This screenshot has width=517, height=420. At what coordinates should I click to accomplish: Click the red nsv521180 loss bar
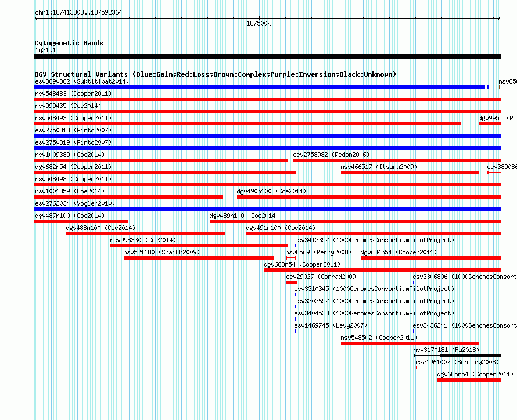(x=199, y=258)
